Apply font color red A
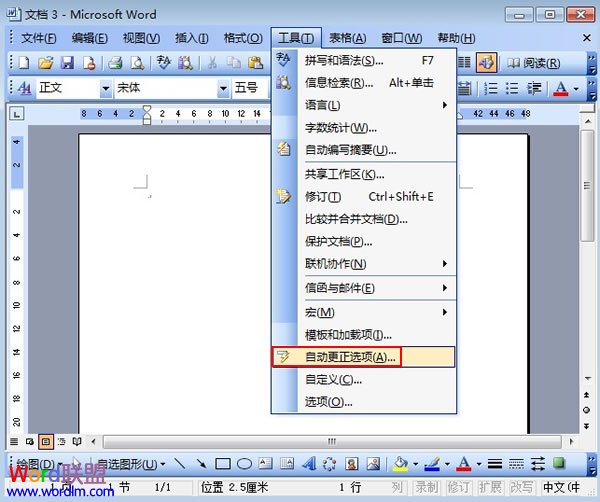This screenshot has height=502, width=600. pyautogui.click(x=561, y=88)
